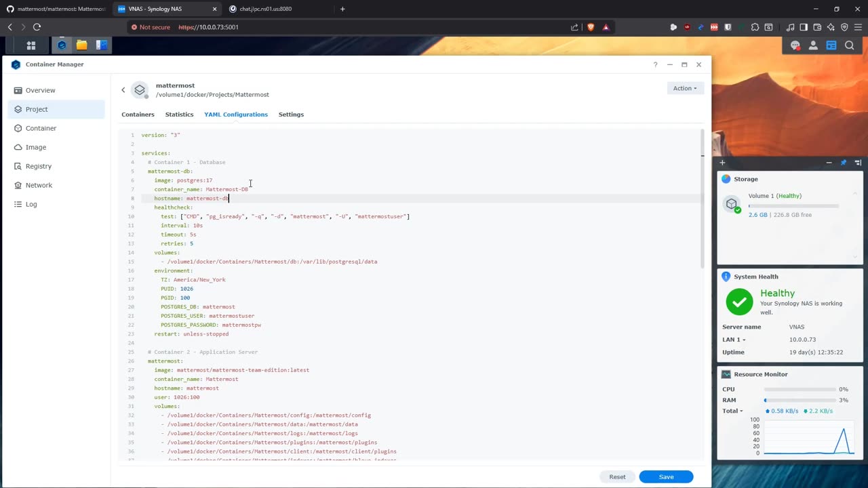Select Overview in the sidebar
Screen dimensions: 868x488
[56, 90]
